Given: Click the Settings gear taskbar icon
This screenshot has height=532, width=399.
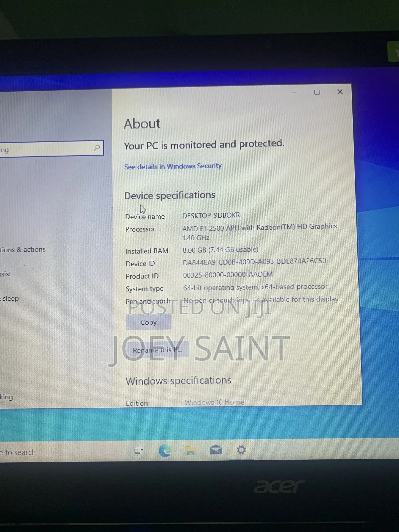Looking at the screenshot, I should coord(241,450).
